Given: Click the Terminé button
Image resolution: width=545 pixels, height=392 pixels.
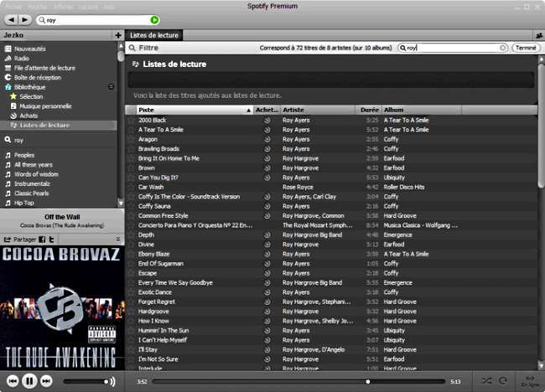Looking at the screenshot, I should 526,48.
